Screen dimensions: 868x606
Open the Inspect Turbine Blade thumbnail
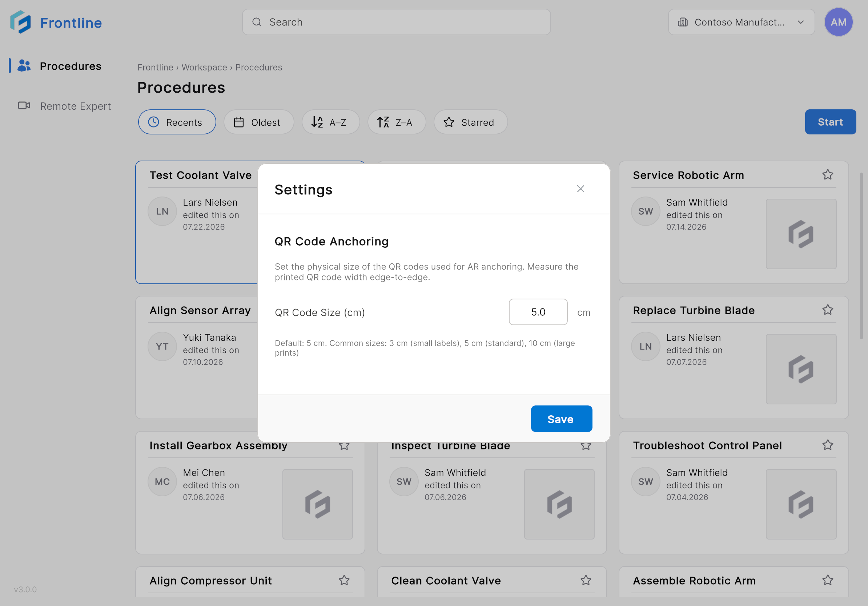[x=559, y=504]
